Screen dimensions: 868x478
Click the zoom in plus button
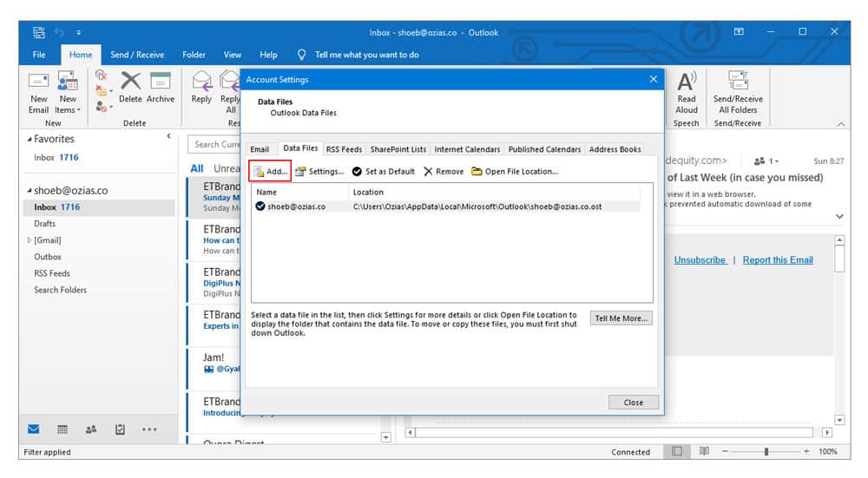[x=806, y=451]
